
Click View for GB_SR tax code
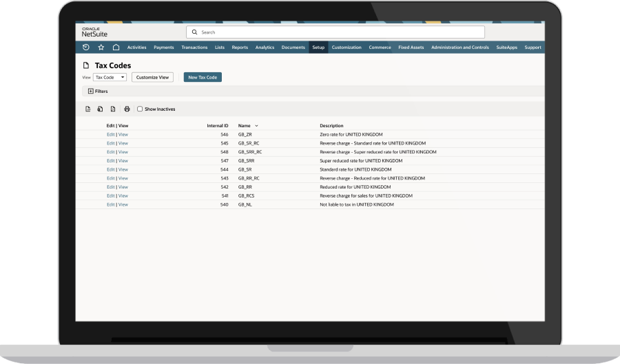pyautogui.click(x=123, y=169)
